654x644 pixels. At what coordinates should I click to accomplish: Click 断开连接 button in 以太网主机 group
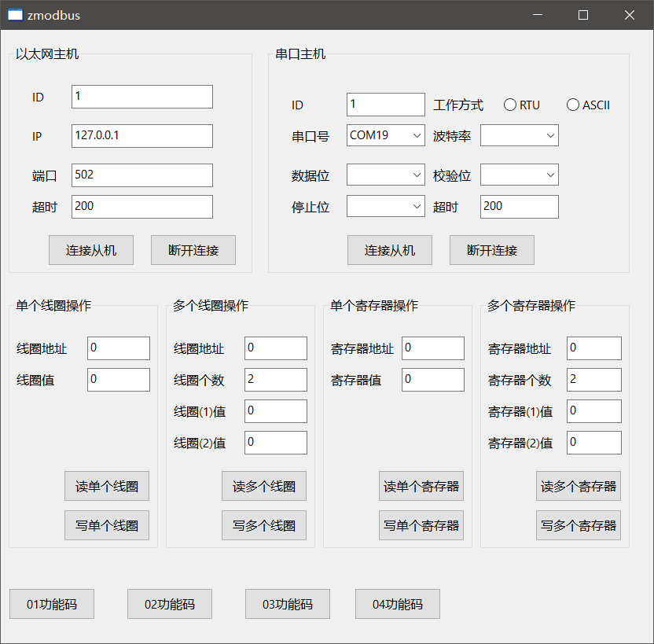point(193,250)
